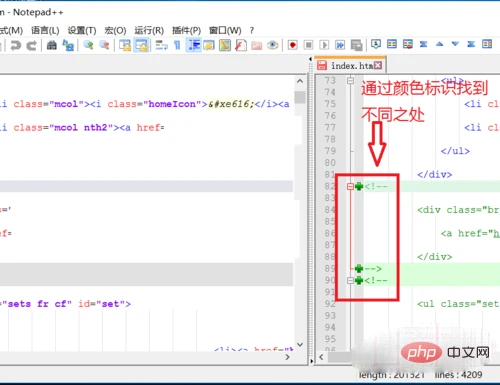Click right pane horizontal scroll left arrow
This screenshot has width=500, height=385.
tap(321, 357)
